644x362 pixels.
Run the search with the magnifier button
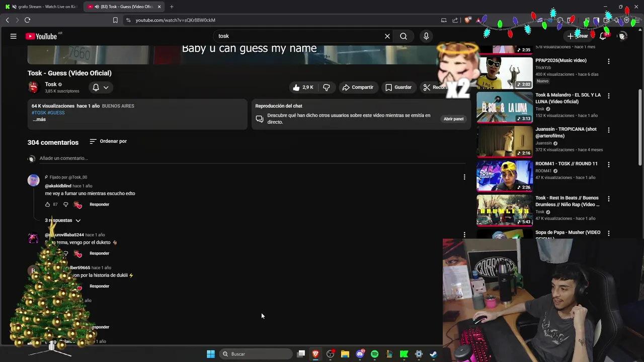(404, 36)
